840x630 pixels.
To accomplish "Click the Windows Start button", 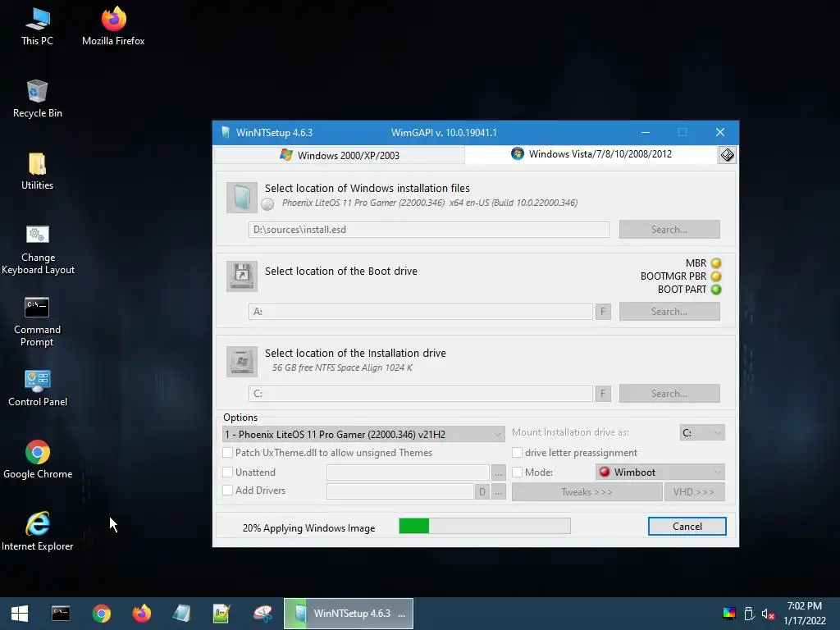I will (20, 614).
